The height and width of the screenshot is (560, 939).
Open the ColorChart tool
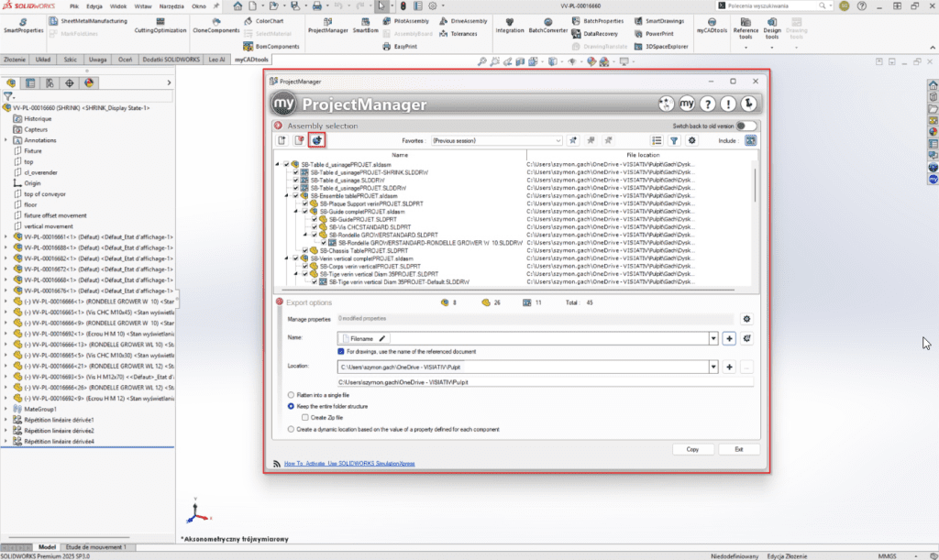263,21
